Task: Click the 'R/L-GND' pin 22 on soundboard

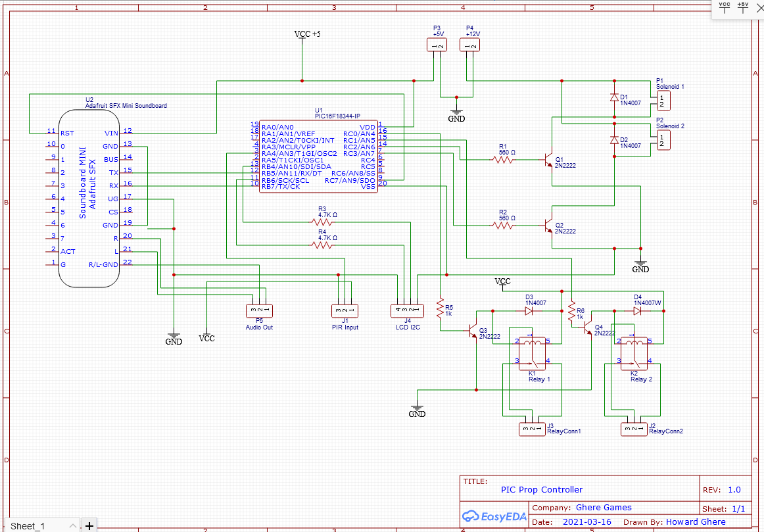Action: tap(110, 264)
